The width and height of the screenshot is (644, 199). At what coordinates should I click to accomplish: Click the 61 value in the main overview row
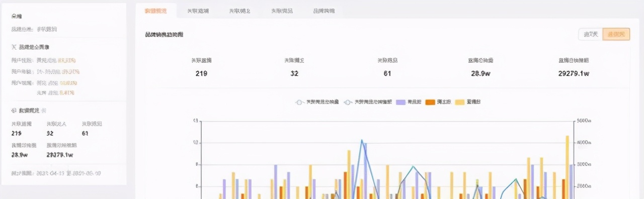point(387,73)
